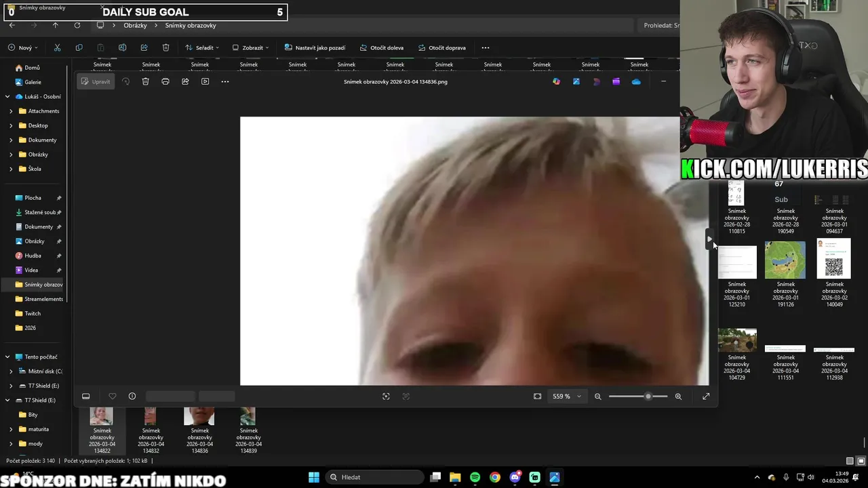Image resolution: width=868 pixels, height=488 pixels.
Task: Click Snímky obrazovky in the breadcrumb path
Action: tap(191, 25)
